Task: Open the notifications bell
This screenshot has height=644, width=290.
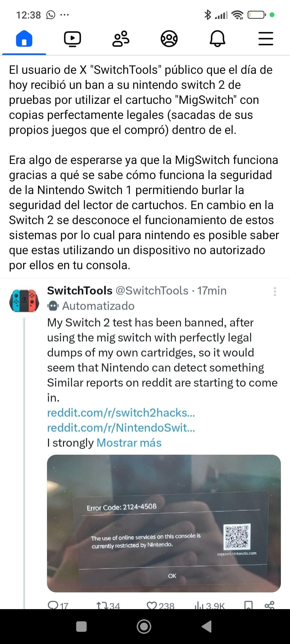Action: (x=217, y=39)
